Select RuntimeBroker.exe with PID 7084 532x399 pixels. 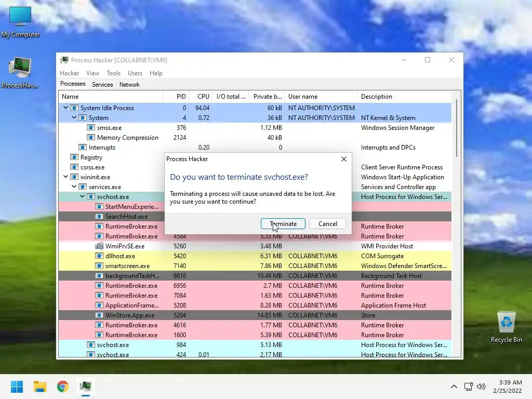255,295
